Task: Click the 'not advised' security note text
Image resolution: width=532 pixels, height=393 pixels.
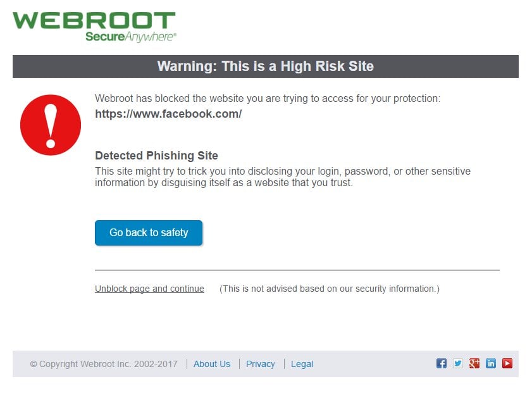Action: [330, 289]
